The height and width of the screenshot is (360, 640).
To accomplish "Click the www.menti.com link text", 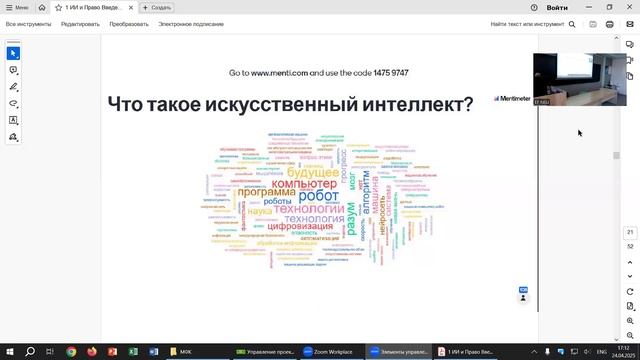I will tap(279, 73).
